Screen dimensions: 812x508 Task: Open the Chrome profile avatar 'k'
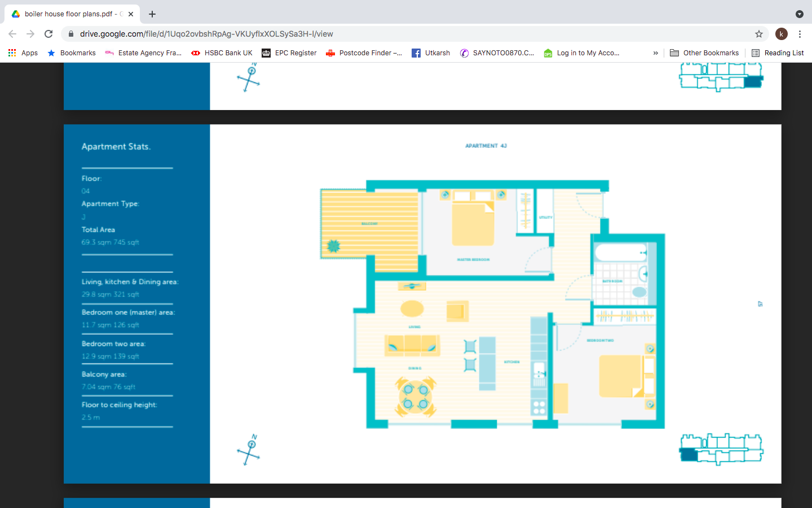[782, 34]
